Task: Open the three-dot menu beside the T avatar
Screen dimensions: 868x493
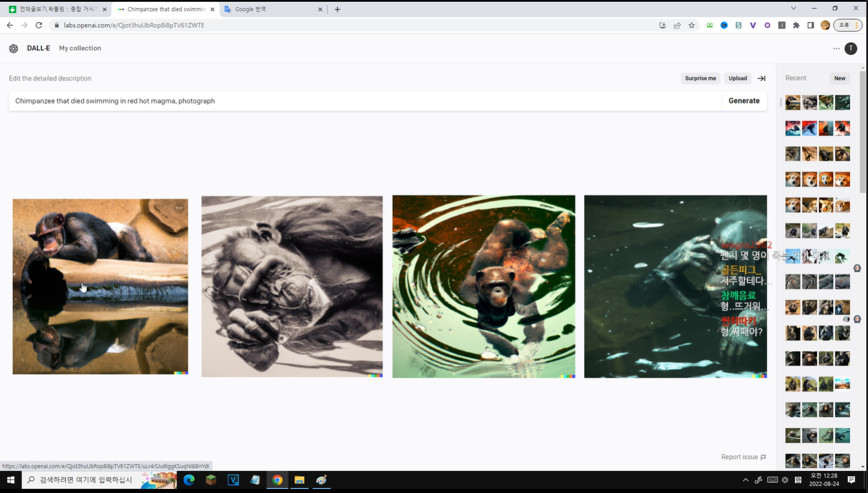Action: 836,49
